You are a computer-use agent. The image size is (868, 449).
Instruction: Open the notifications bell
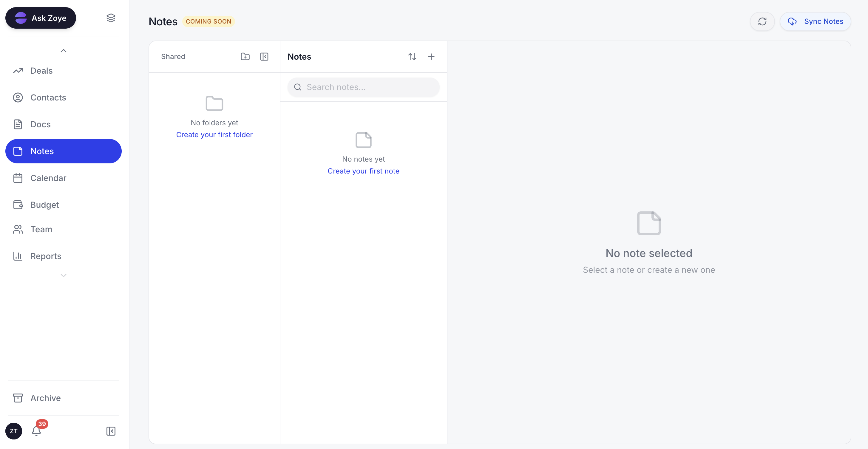coord(36,431)
